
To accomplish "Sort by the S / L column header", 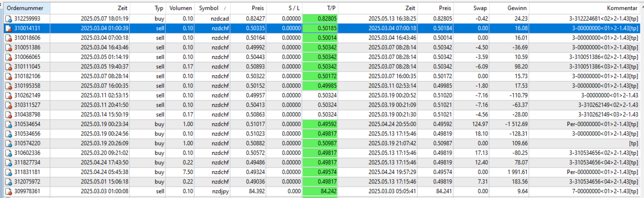I will [285, 8].
